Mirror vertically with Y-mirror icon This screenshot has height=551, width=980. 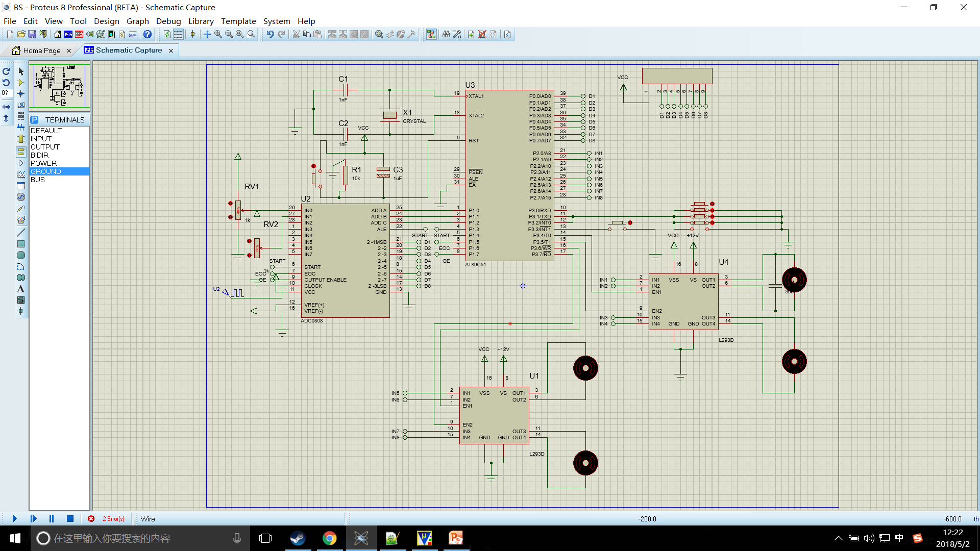(6, 118)
